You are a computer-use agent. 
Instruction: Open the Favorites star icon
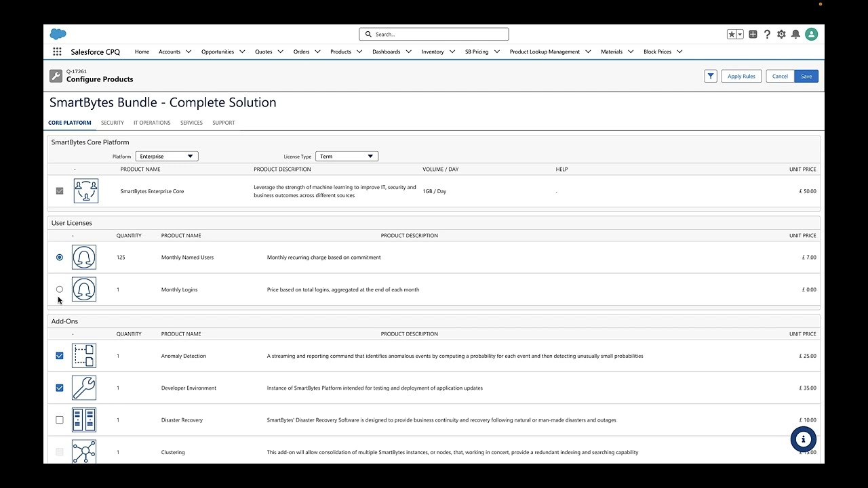click(x=732, y=34)
